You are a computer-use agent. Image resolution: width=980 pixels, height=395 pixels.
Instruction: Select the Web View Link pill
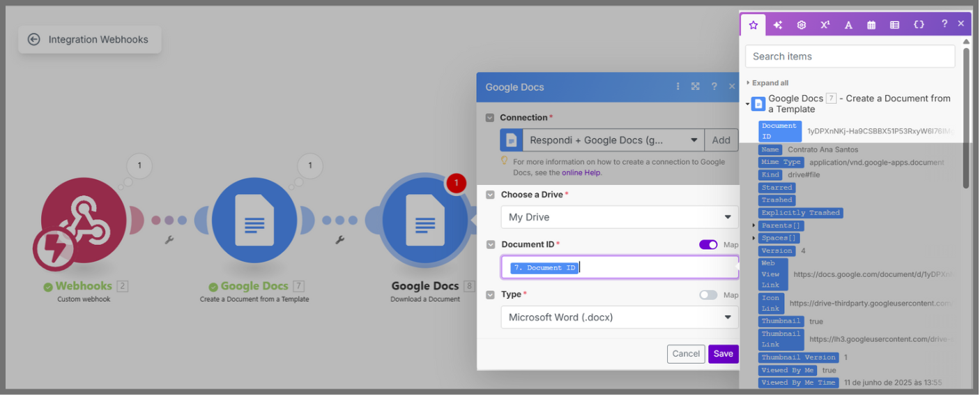coord(773,274)
